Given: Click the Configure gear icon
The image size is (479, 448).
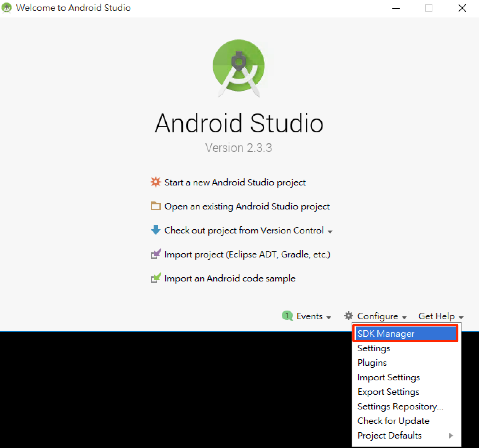Looking at the screenshot, I should 349,316.
